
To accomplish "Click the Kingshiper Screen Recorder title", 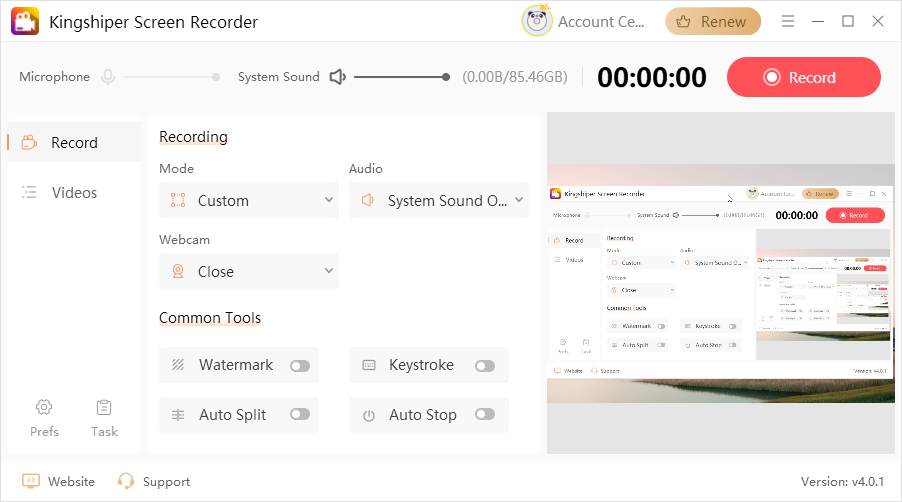I will 154,22.
